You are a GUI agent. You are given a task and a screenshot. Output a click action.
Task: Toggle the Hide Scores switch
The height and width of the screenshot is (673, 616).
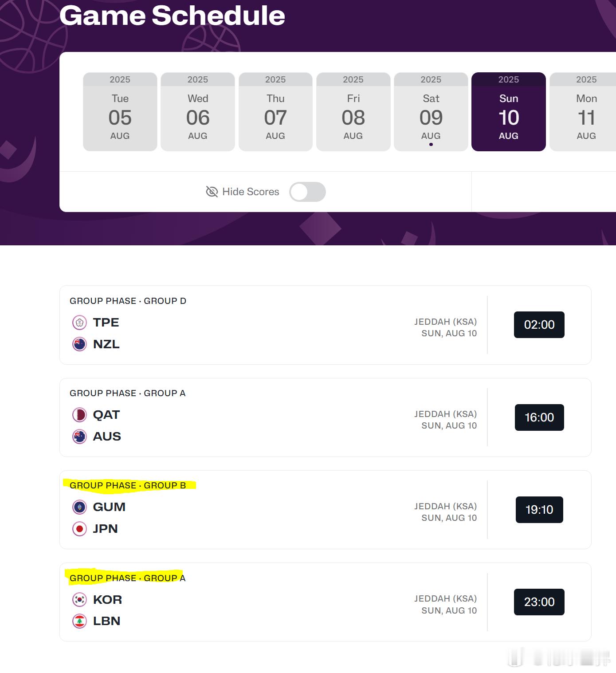pos(307,192)
